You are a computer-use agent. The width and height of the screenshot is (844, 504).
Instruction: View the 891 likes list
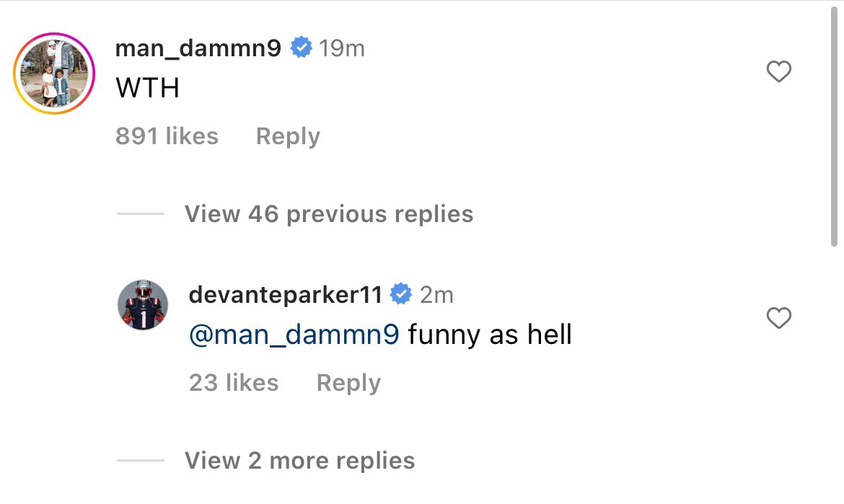point(167,136)
